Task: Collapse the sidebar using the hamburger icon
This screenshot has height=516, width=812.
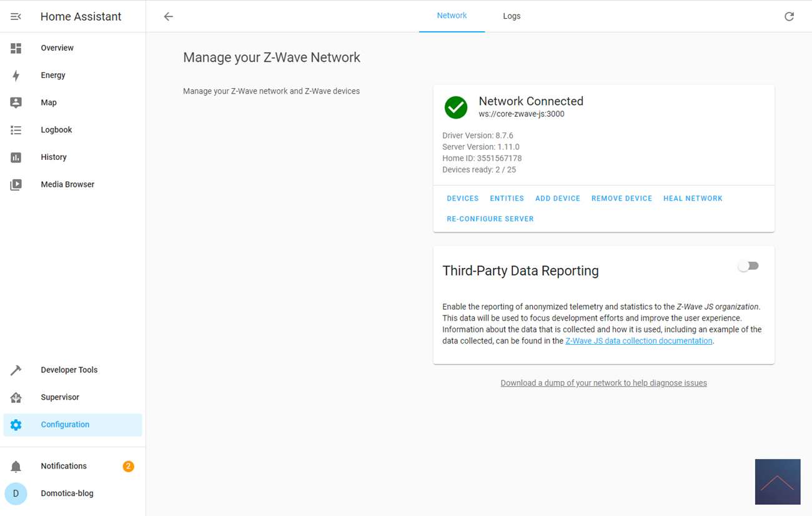Action: [x=16, y=17]
